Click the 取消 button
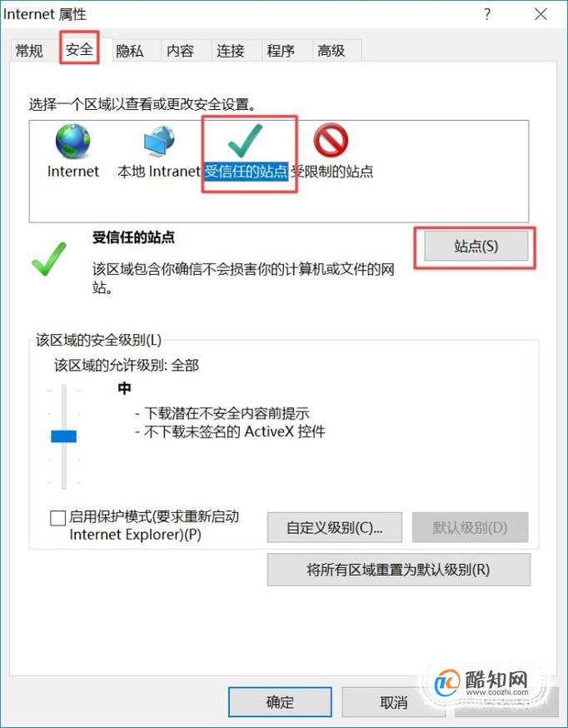 [393, 702]
